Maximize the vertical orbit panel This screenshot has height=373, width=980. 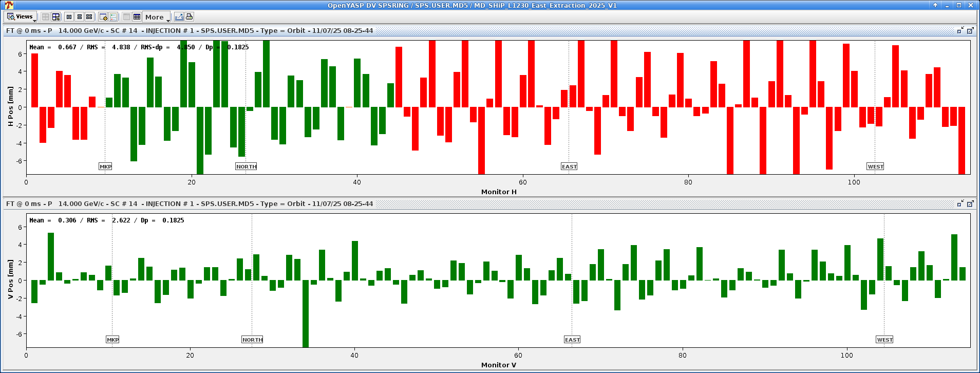click(x=970, y=204)
